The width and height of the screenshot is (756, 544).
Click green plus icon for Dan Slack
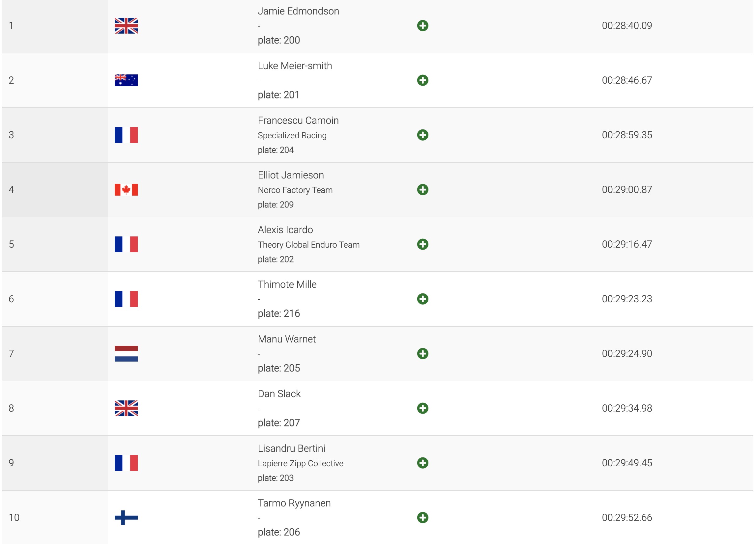422,408
